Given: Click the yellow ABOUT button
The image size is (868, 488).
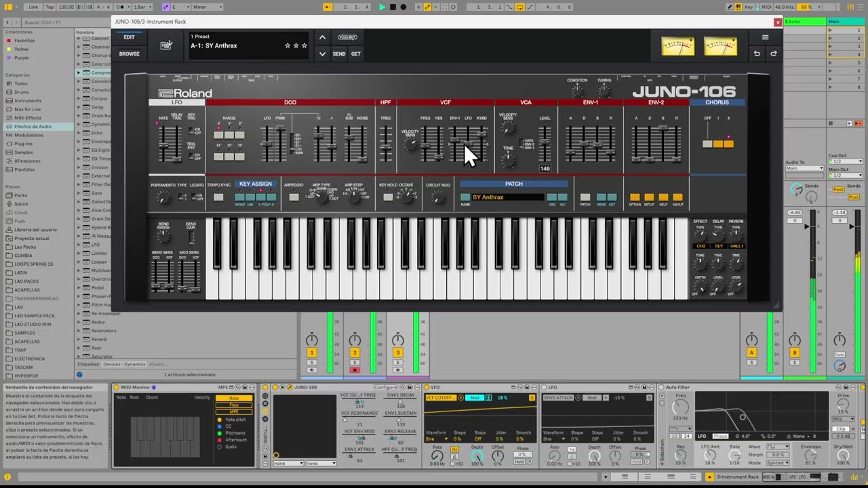Looking at the screenshot, I should pyautogui.click(x=677, y=197).
